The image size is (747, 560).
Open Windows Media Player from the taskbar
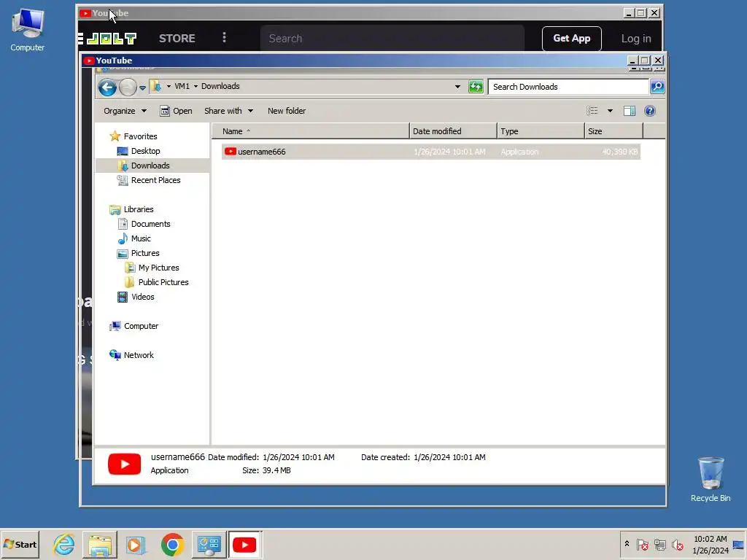(x=136, y=544)
